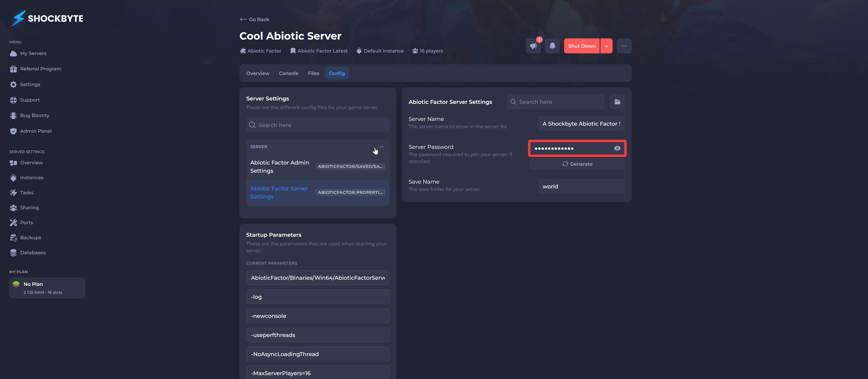Viewport: 868px width, 379px height.
Task: Open Abiotic Factor Admin Settings config
Action: pyautogui.click(x=318, y=167)
